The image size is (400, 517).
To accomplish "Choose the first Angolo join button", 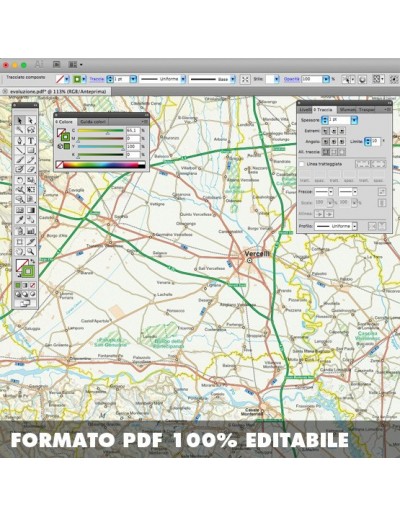I will [325, 142].
